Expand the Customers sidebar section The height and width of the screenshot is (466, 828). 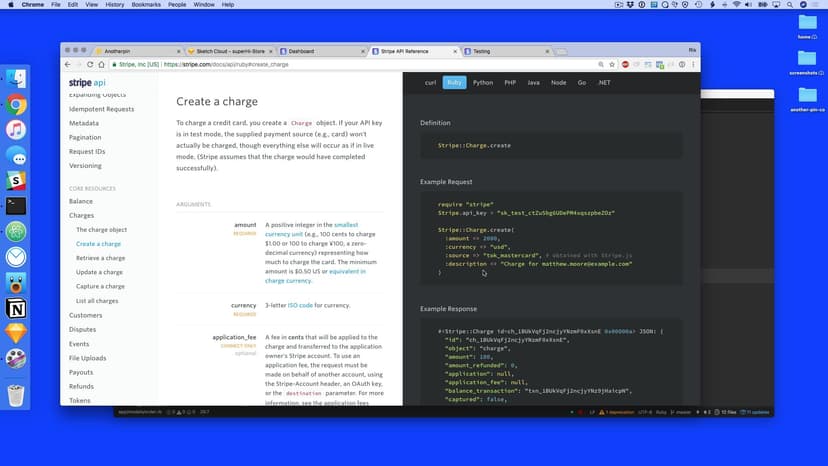point(86,315)
